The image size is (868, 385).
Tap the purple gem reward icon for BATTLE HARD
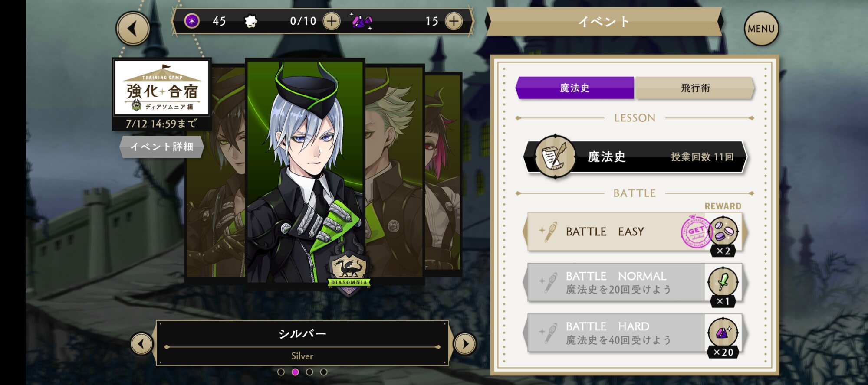point(723,333)
